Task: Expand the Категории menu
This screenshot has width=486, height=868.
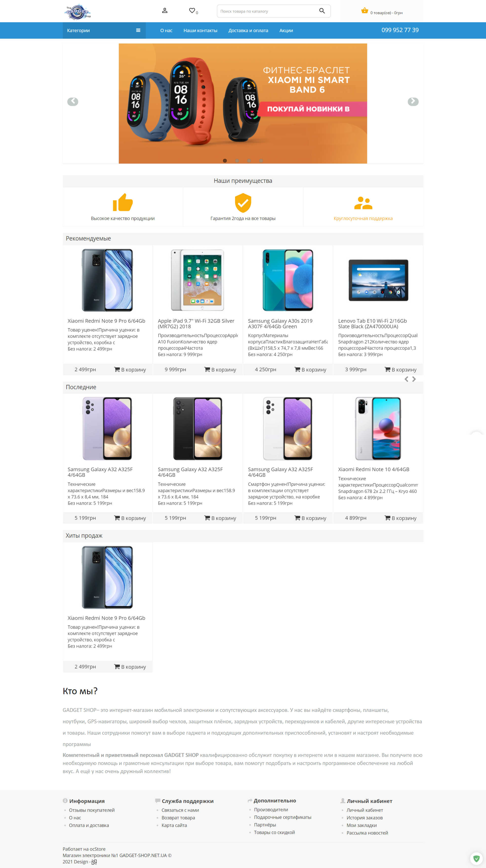Action: point(104,30)
